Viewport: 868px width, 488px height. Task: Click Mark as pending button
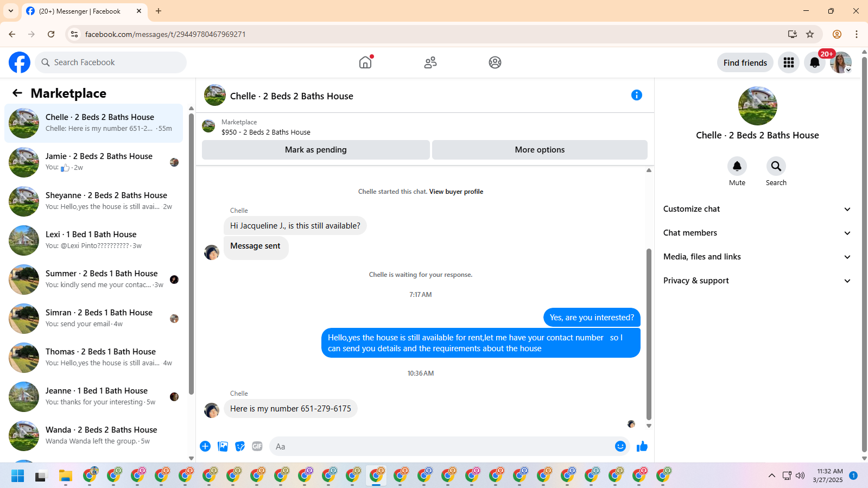[x=316, y=150]
